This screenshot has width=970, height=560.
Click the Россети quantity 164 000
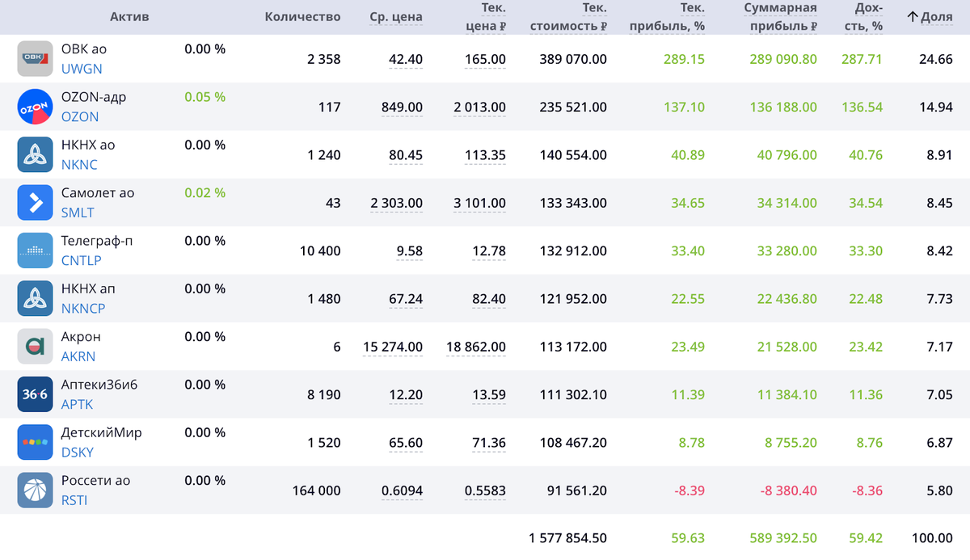(317, 491)
